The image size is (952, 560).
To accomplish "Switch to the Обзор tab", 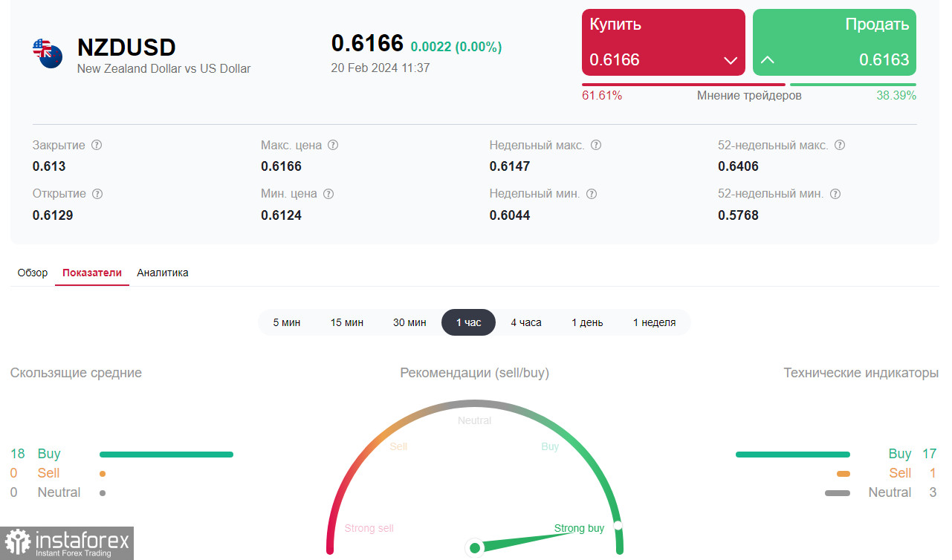I will [33, 273].
